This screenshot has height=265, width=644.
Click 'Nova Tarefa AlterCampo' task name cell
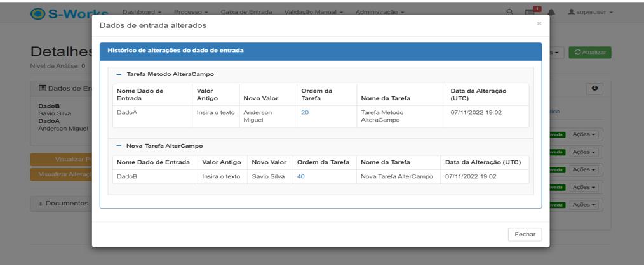click(398, 176)
